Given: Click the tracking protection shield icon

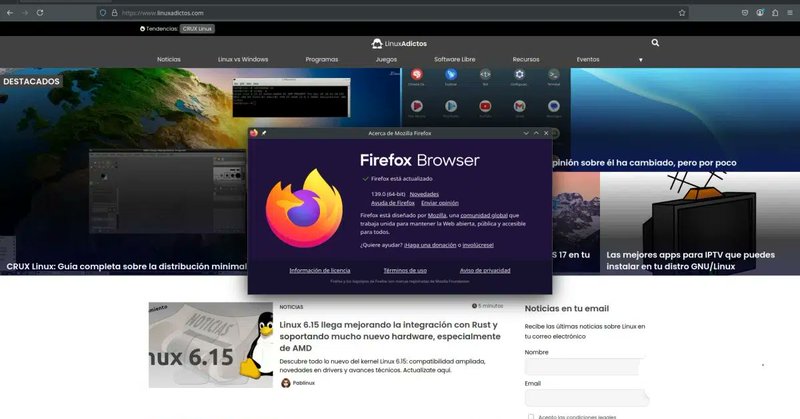Looking at the screenshot, I should 103,13.
